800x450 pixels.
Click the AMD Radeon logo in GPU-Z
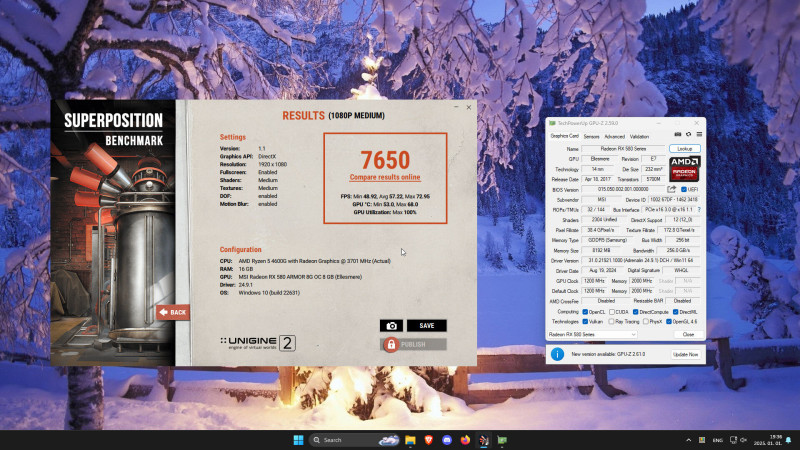[x=685, y=169]
